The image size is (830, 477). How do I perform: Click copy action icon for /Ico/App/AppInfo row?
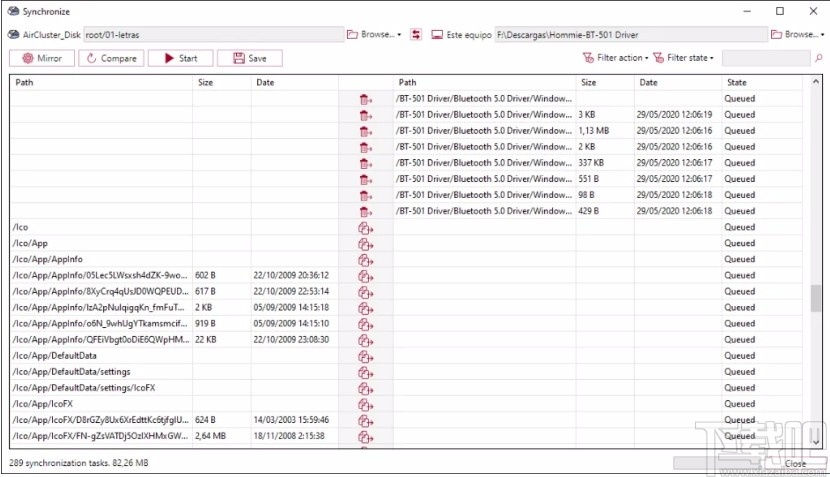pyautogui.click(x=365, y=260)
